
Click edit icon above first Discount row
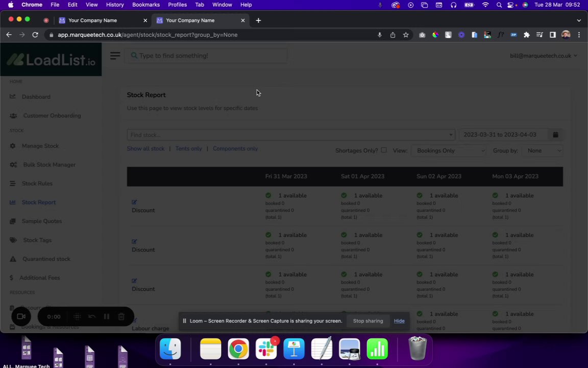(134, 202)
